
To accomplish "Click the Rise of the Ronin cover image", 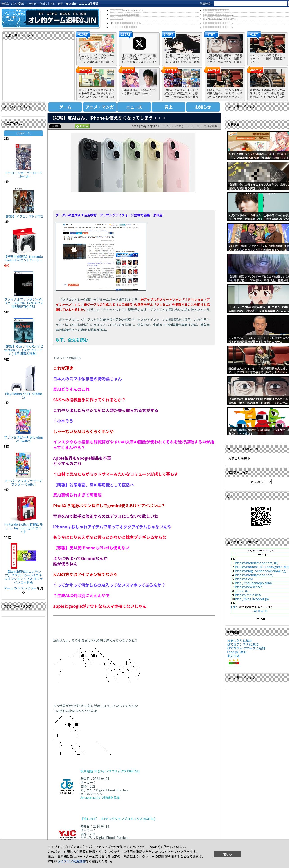I will point(23,331).
